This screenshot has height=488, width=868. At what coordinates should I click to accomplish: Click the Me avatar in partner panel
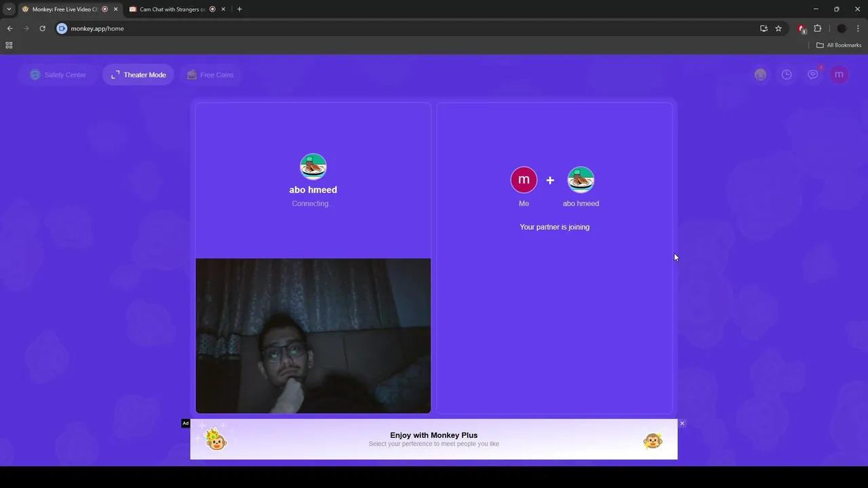pos(524,180)
